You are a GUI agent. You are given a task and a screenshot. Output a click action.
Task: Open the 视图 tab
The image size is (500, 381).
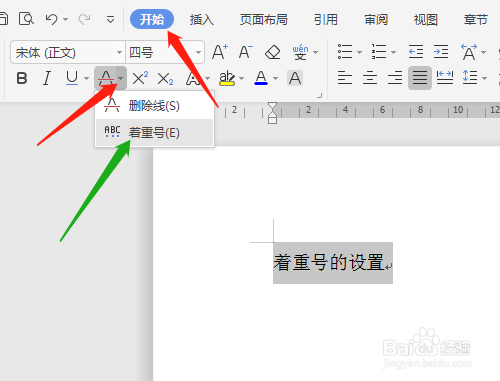(x=426, y=20)
